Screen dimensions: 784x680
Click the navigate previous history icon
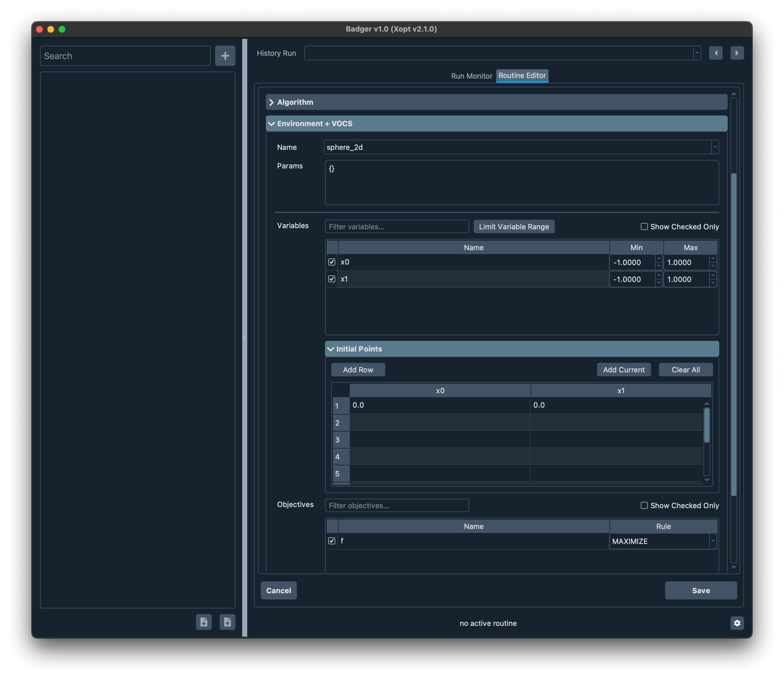pyautogui.click(x=716, y=53)
